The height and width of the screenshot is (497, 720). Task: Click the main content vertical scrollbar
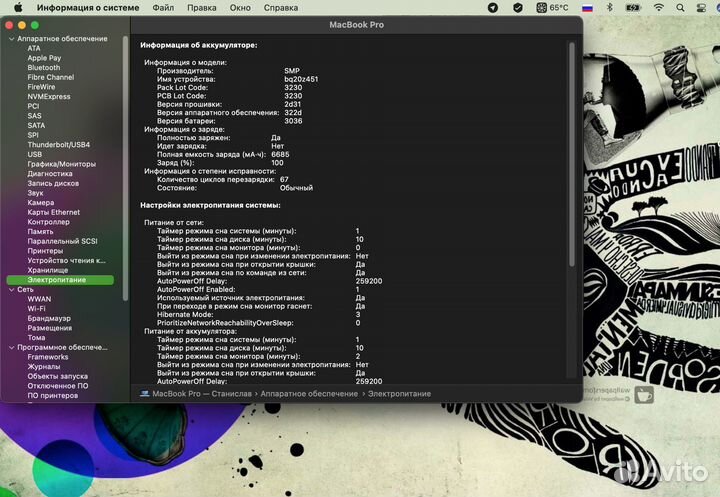tap(572, 155)
